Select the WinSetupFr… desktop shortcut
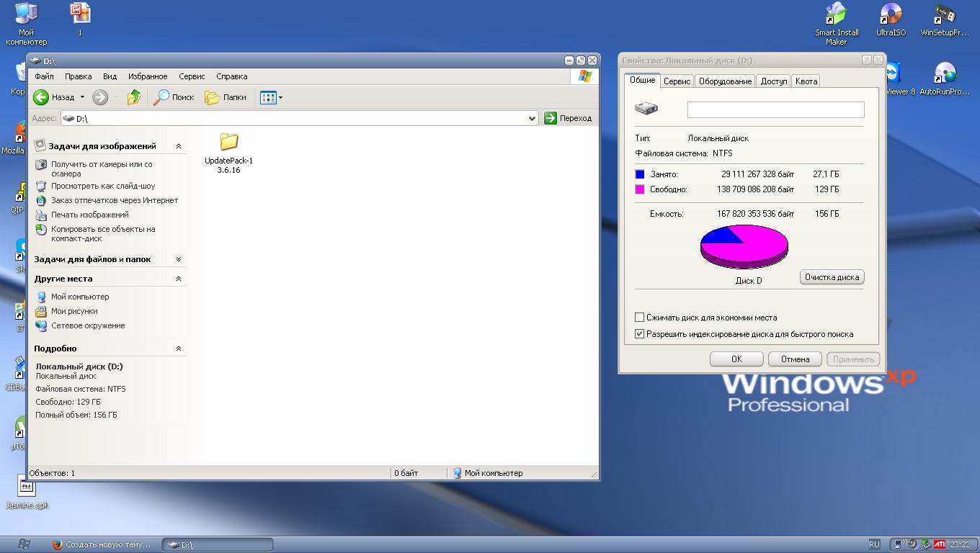 [944, 19]
